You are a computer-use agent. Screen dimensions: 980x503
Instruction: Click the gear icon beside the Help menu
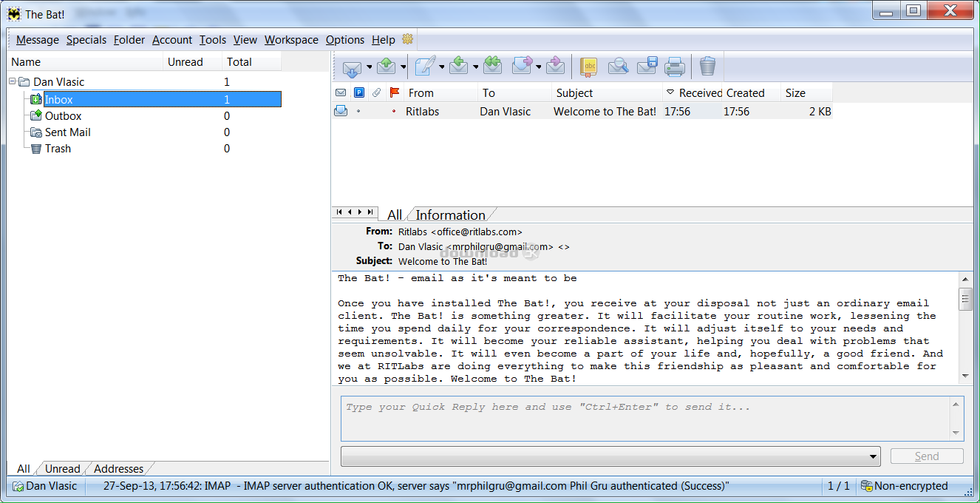coord(407,39)
